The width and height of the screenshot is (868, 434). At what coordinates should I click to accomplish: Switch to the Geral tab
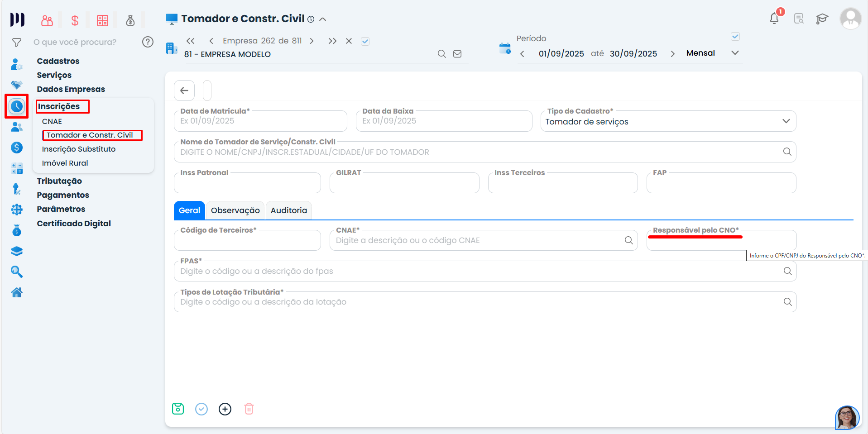pyautogui.click(x=189, y=210)
